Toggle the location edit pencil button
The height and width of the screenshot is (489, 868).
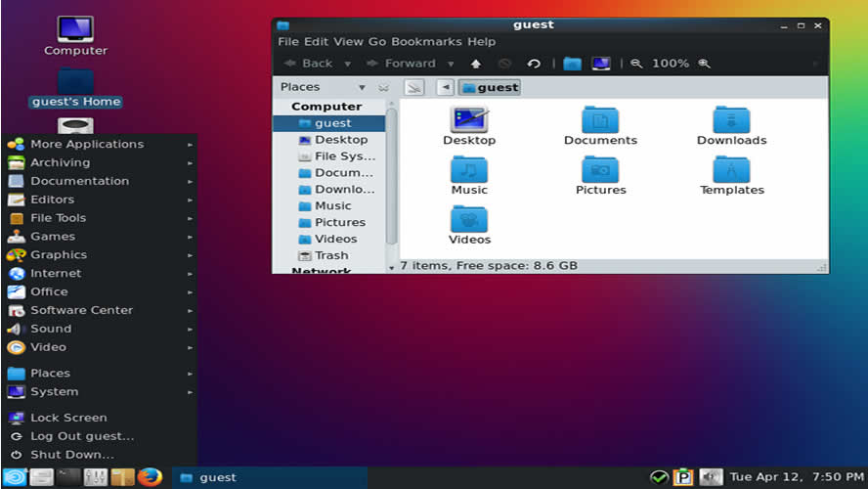[414, 87]
